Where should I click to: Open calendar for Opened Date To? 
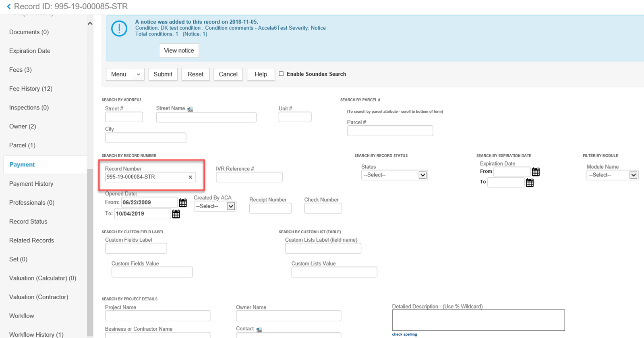[x=176, y=214]
